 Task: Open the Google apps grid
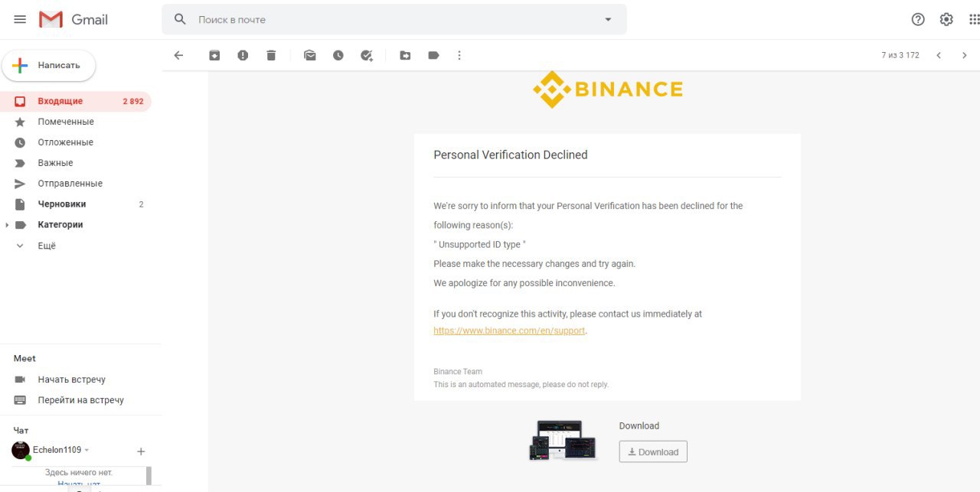974,19
